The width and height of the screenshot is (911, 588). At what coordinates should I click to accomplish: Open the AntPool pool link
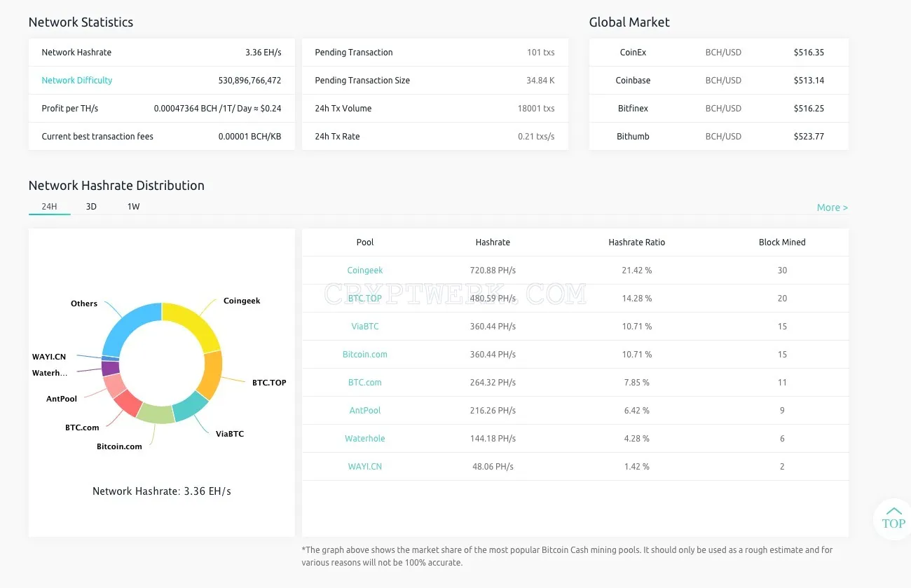365,411
